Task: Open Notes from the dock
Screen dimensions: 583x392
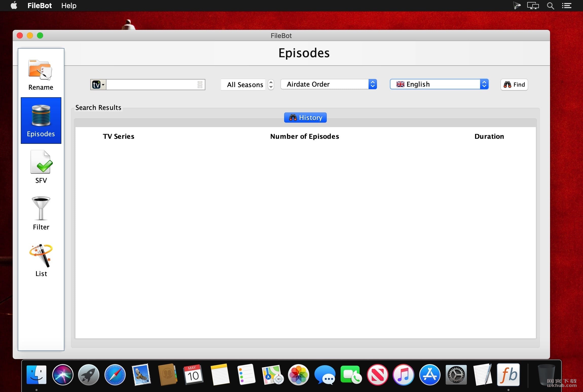Action: pos(220,375)
